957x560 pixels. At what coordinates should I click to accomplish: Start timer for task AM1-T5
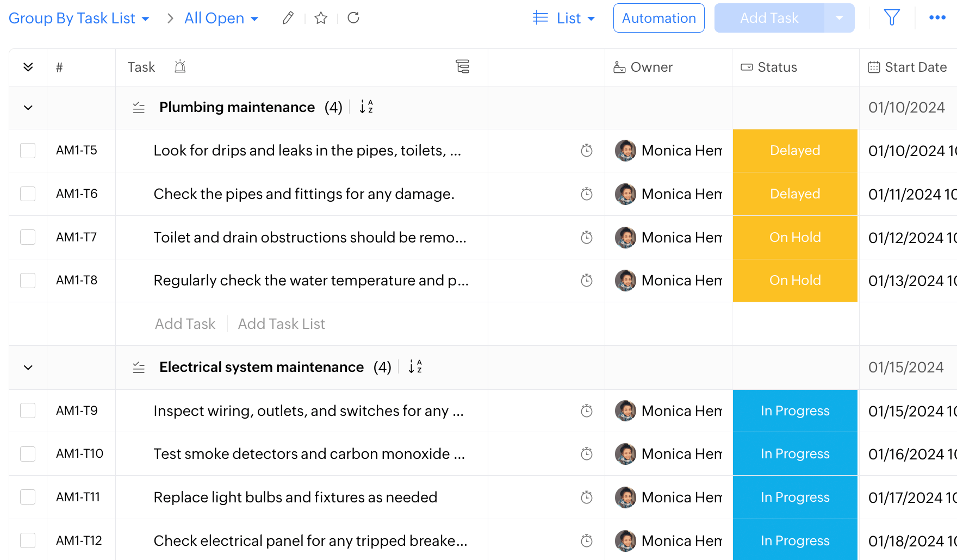click(x=586, y=151)
